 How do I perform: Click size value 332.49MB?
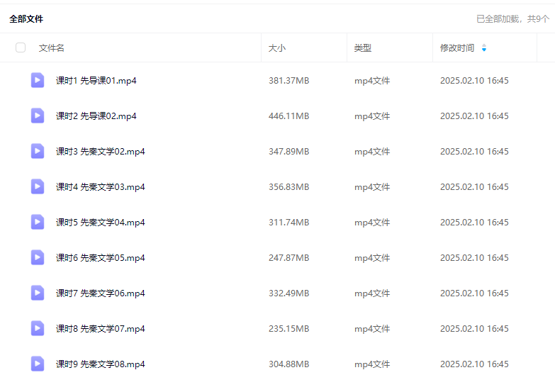pyautogui.click(x=288, y=293)
